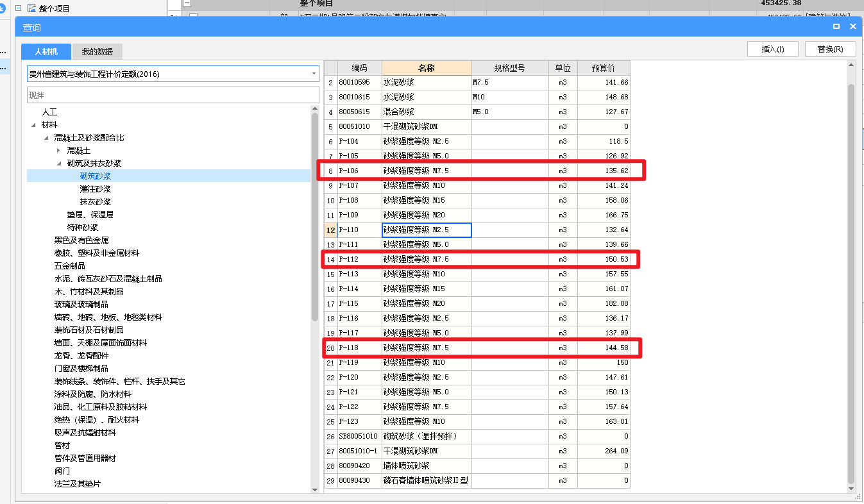The height and width of the screenshot is (504, 864).
Task: Select the 抹灰砂浆 tree item
Action: click(x=96, y=202)
